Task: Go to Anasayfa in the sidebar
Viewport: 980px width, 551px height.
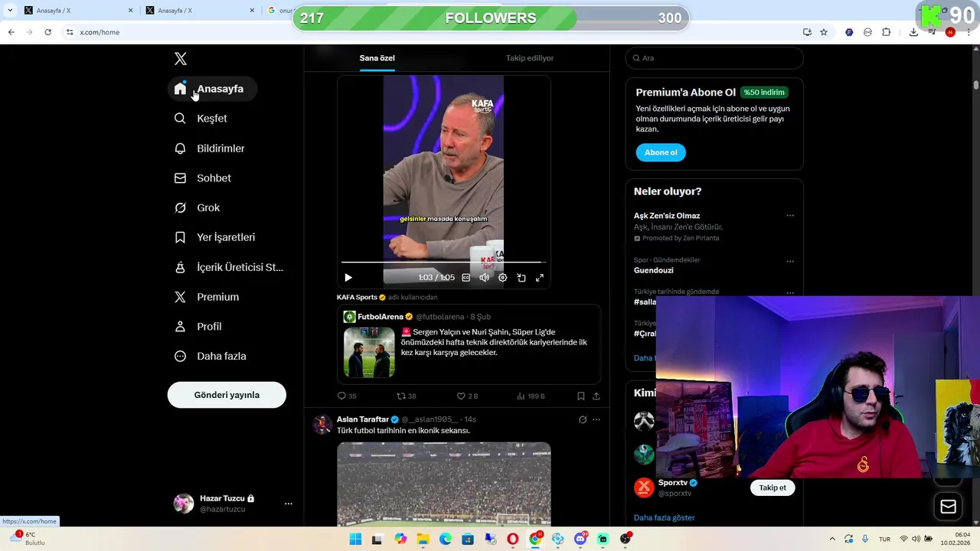Action: click(x=212, y=89)
